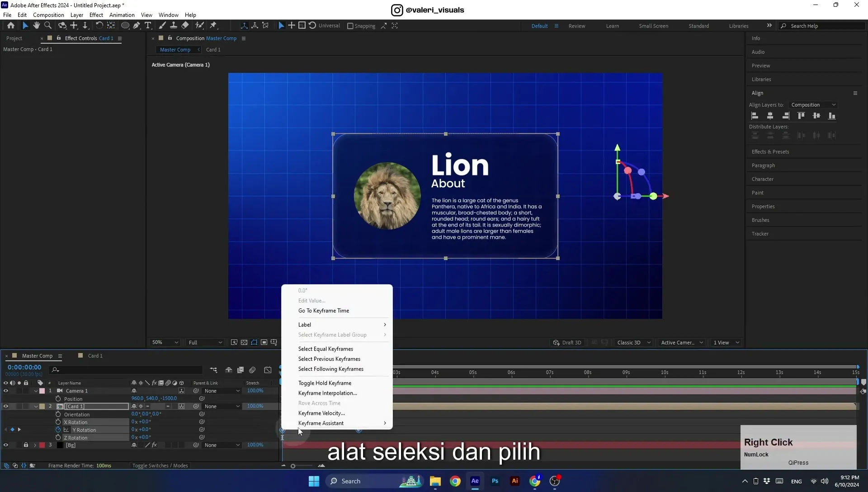
Task: Collapse the Camera 1 layer properties
Action: coord(36,391)
